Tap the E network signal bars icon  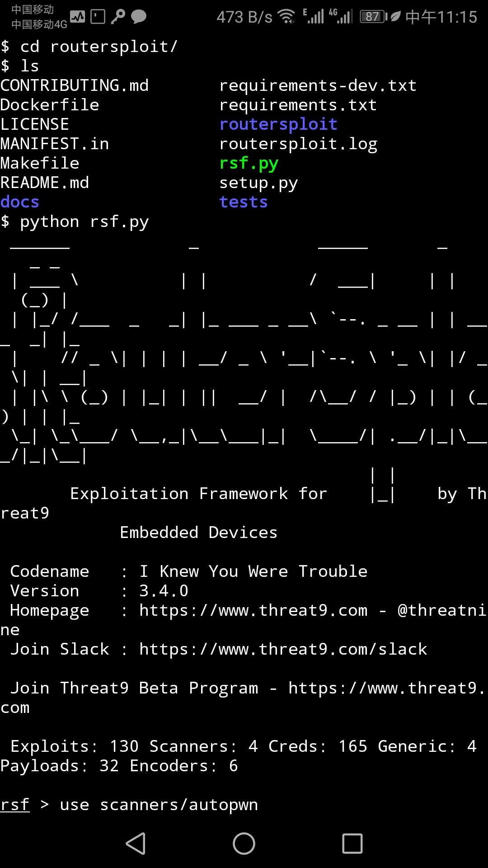coord(314,16)
